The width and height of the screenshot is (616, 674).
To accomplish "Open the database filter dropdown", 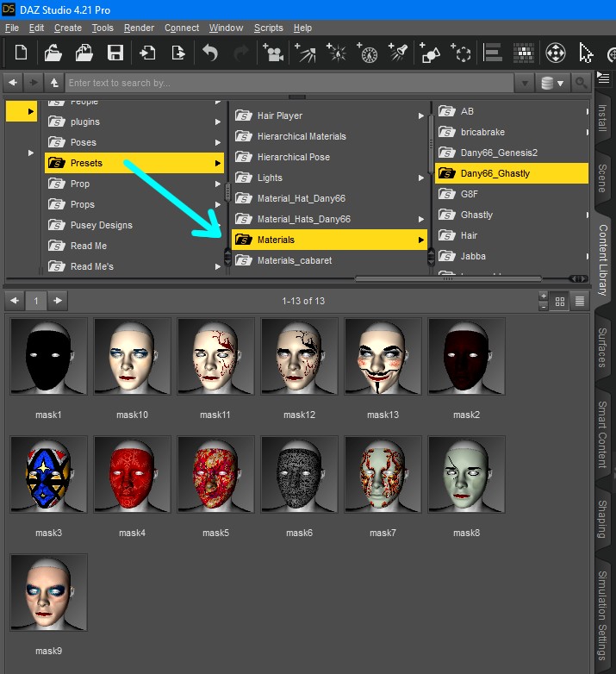I will pos(552,83).
